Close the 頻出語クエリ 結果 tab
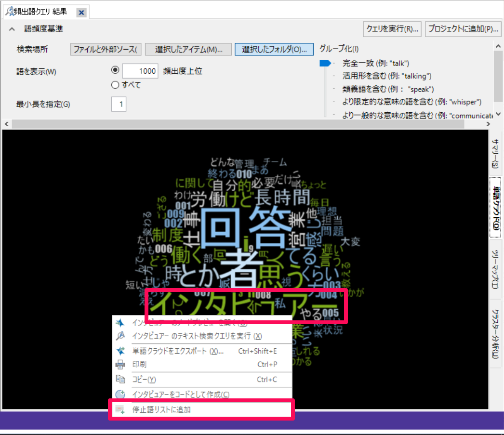The width and height of the screenshot is (504, 435). click(81, 13)
